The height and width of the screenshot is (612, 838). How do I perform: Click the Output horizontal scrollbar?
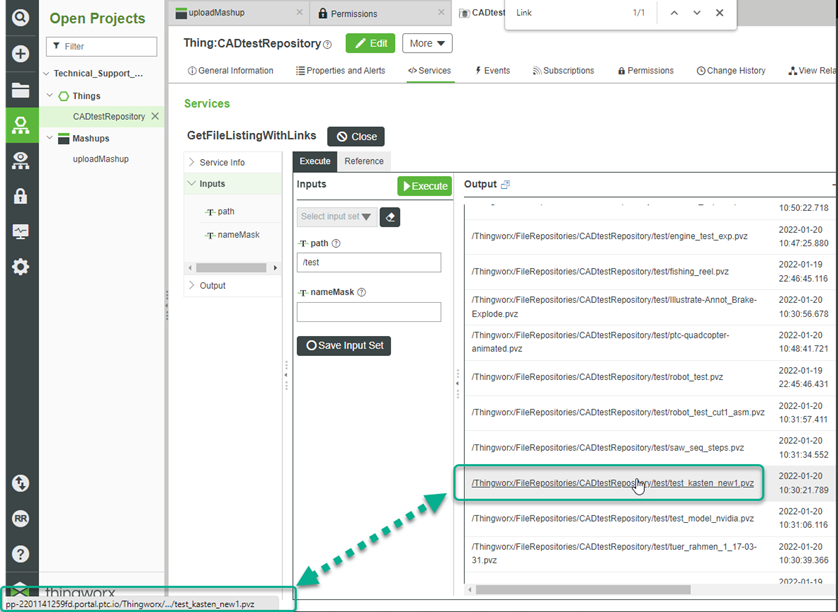coord(583,590)
